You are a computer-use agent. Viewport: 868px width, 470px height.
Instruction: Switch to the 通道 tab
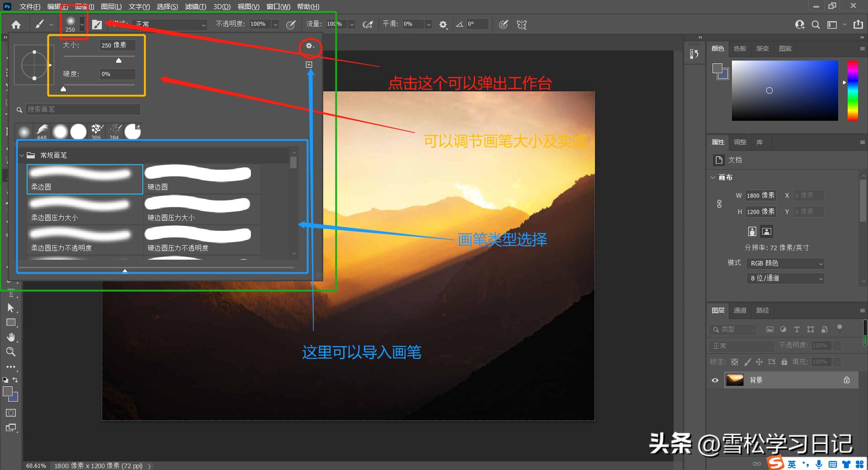click(x=740, y=311)
